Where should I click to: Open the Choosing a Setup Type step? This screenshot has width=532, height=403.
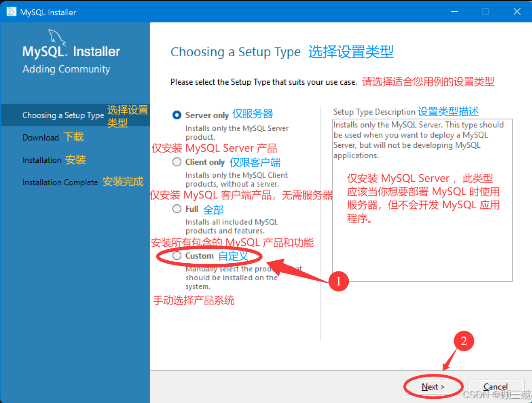pos(63,115)
